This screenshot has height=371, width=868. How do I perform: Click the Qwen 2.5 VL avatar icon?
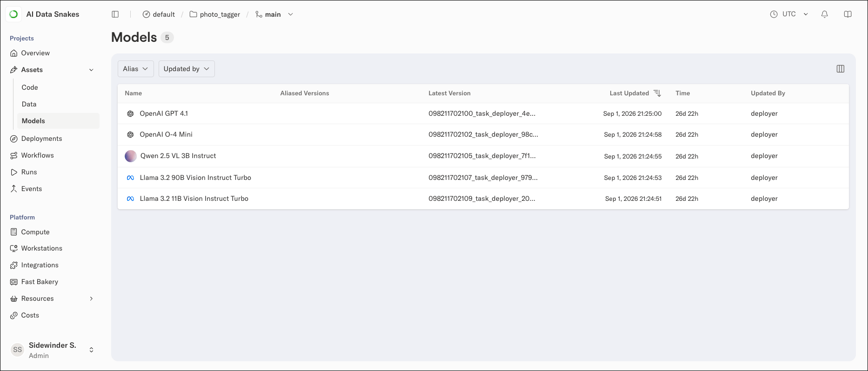click(x=131, y=156)
